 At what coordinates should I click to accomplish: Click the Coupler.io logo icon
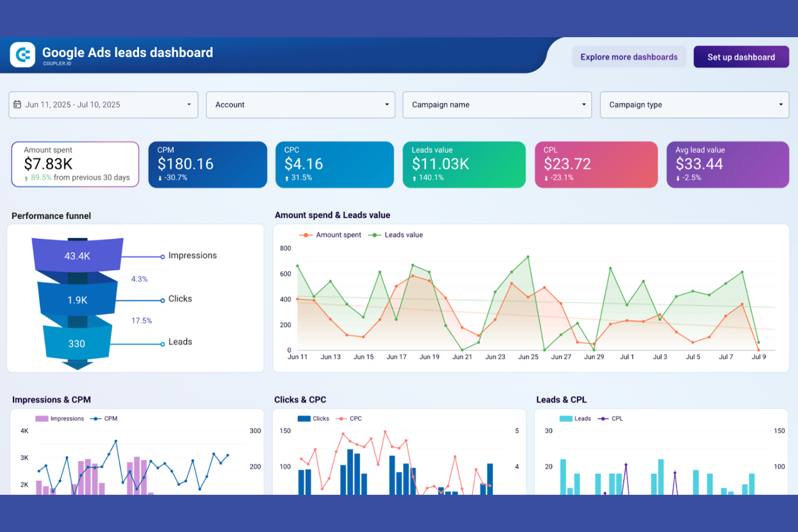coord(22,54)
